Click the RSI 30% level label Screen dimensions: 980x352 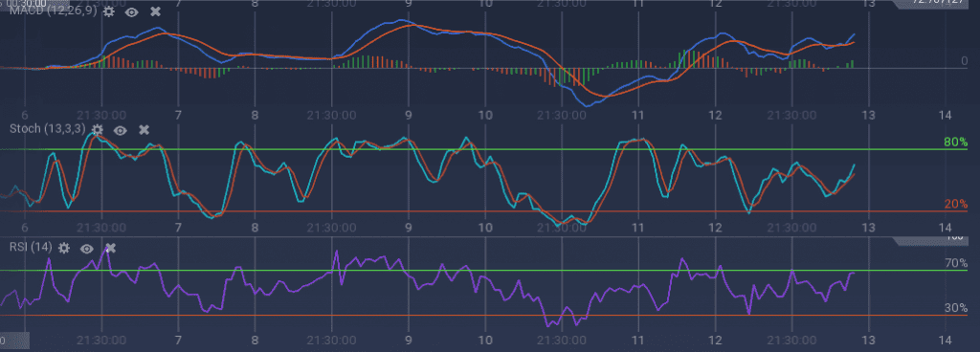pyautogui.click(x=956, y=308)
